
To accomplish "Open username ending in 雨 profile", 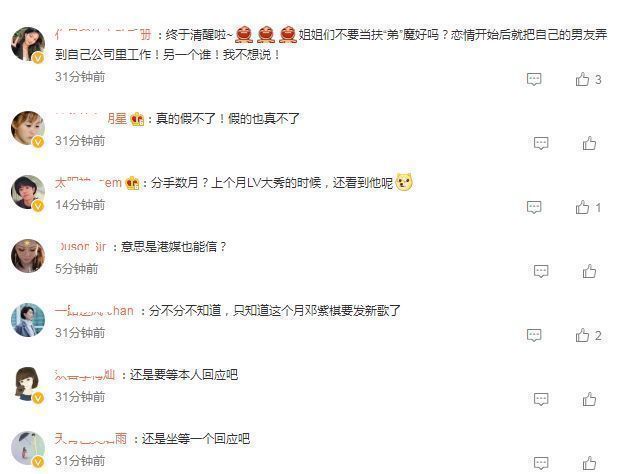I will click(91, 439).
